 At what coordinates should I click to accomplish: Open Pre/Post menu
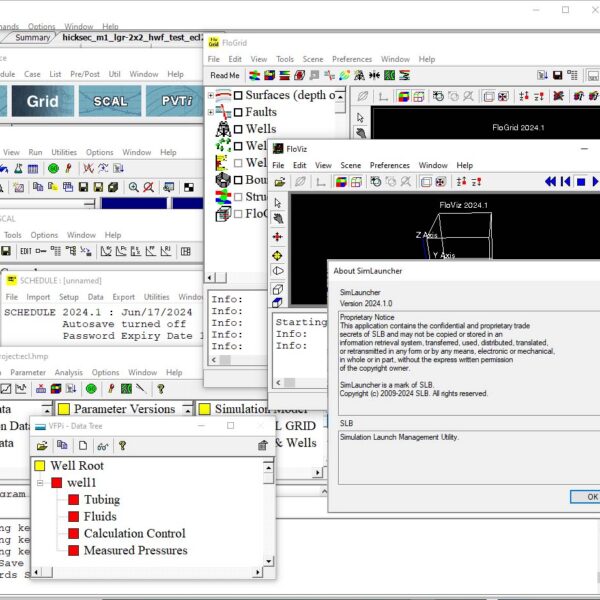pyautogui.click(x=85, y=74)
